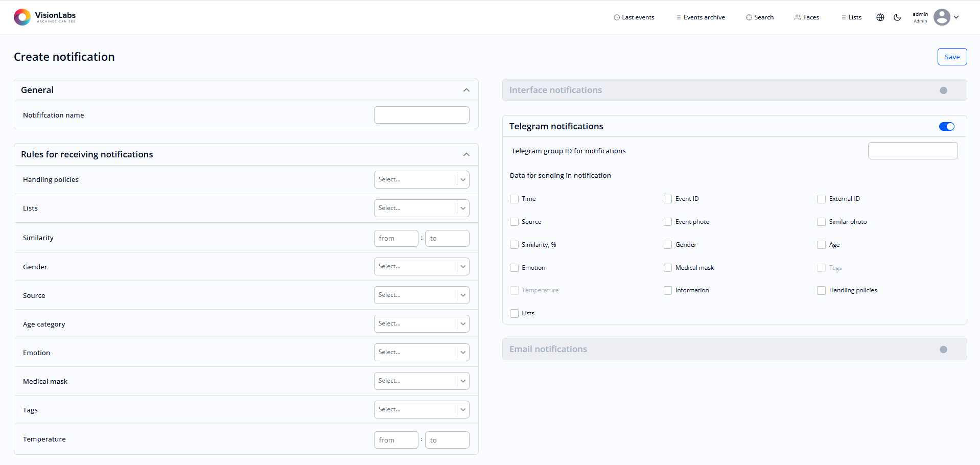Disable Telegram notifications toggle
980x465 pixels.
(x=946, y=126)
